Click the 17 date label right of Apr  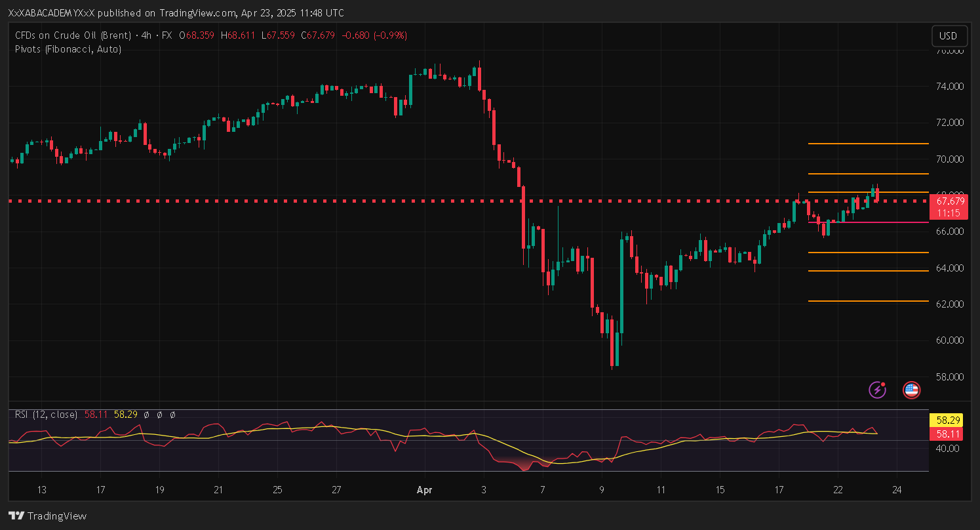779,489
